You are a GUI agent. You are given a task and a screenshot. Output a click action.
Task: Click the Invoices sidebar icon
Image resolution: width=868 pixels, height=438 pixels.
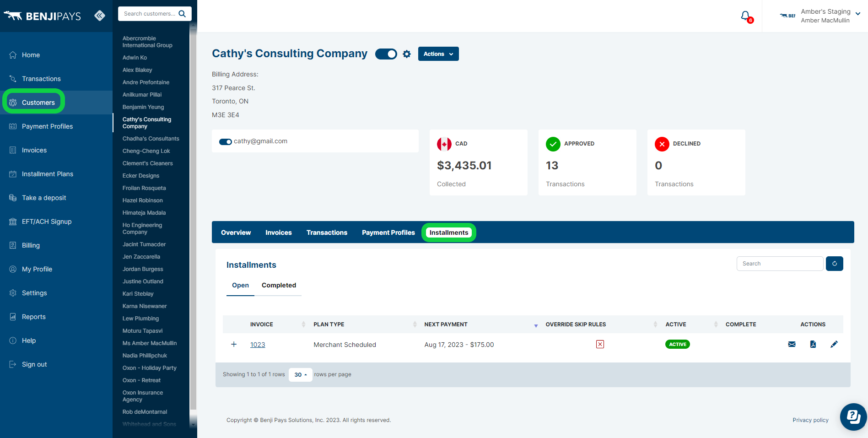pyautogui.click(x=13, y=150)
